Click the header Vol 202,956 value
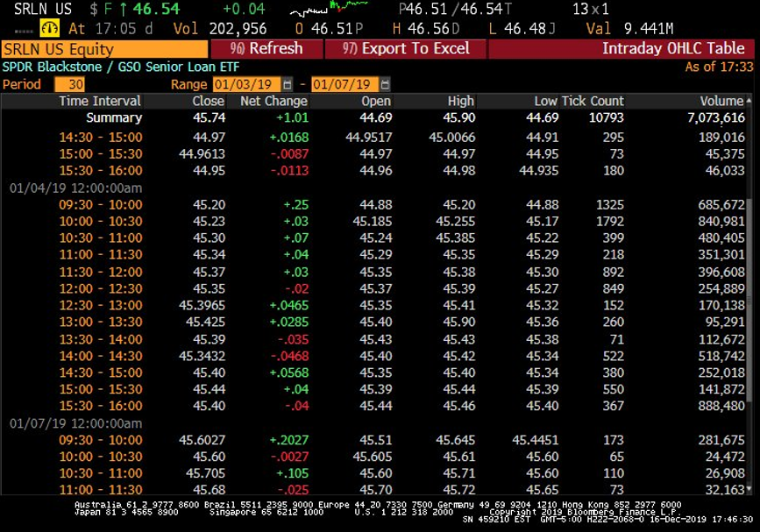The width and height of the screenshot is (760, 532). (x=238, y=29)
